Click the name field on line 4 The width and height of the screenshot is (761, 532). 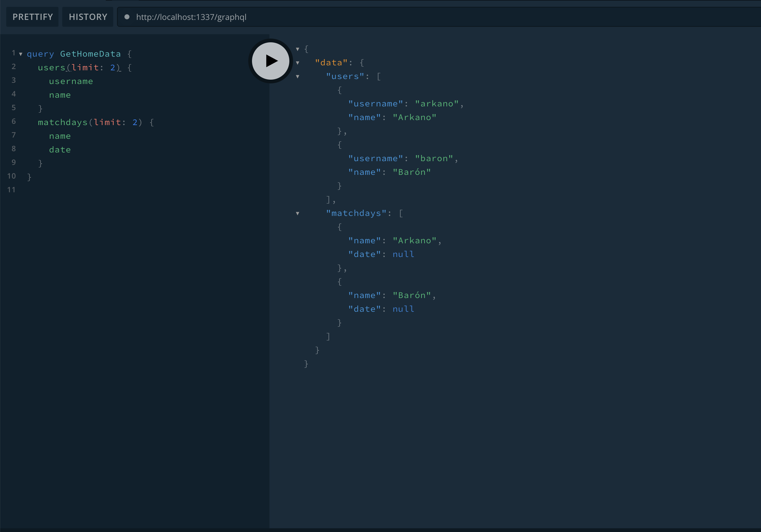(x=60, y=95)
